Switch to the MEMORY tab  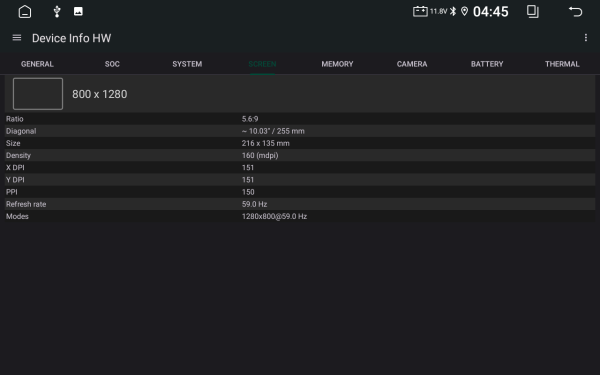point(337,64)
